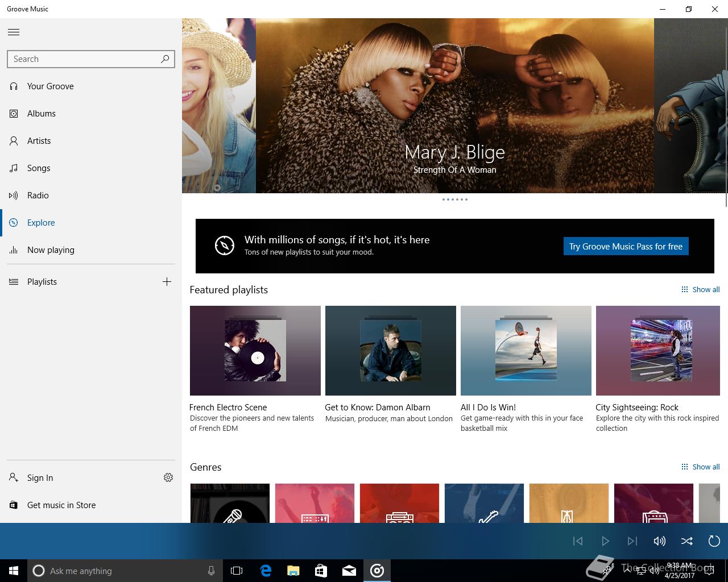This screenshot has height=582, width=728.
Task: Click the carousel page indicator dots
Action: point(455,199)
